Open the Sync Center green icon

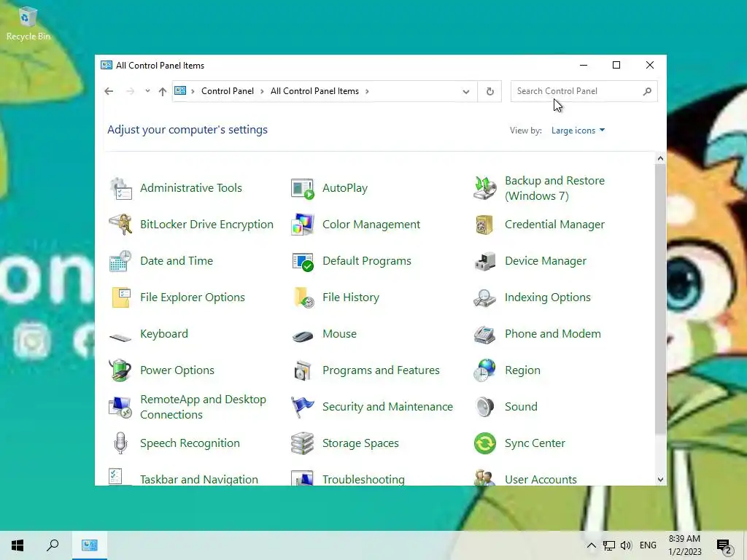[485, 443]
